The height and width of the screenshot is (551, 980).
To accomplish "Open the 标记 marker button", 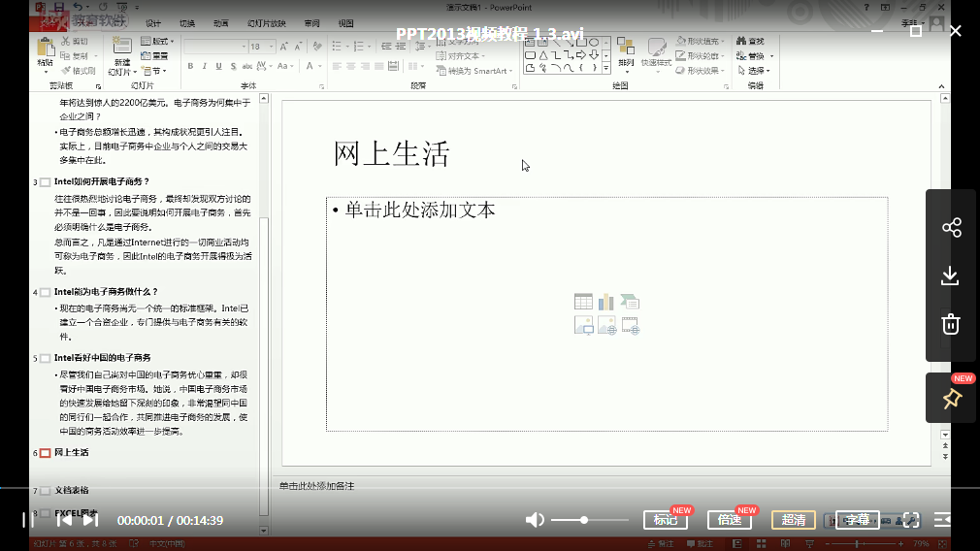I will pos(666,520).
